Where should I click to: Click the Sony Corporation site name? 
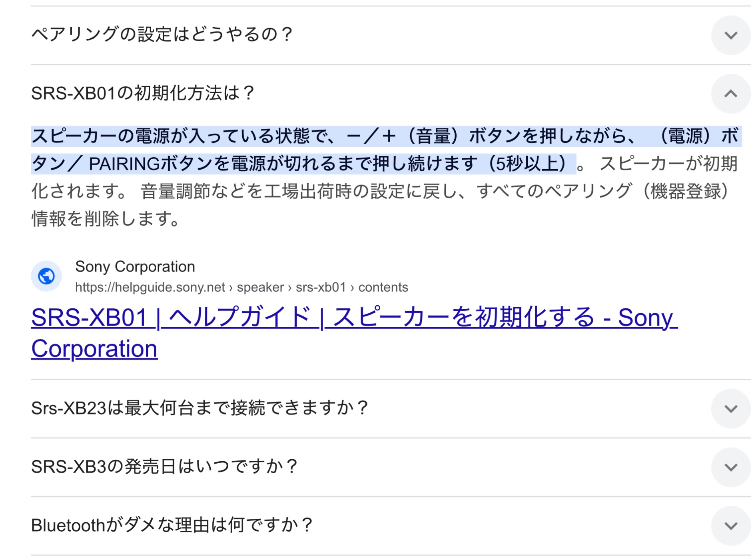click(x=135, y=266)
